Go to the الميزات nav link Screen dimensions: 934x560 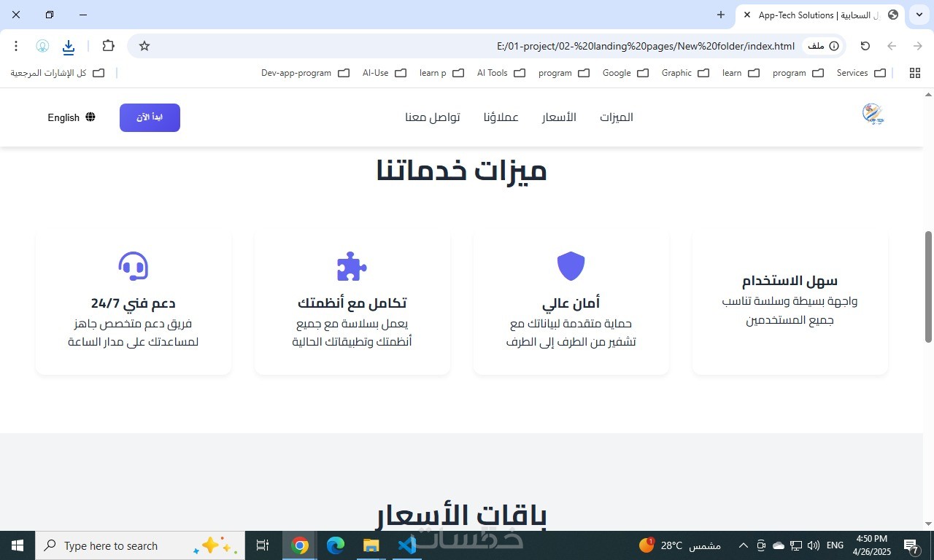click(x=617, y=117)
